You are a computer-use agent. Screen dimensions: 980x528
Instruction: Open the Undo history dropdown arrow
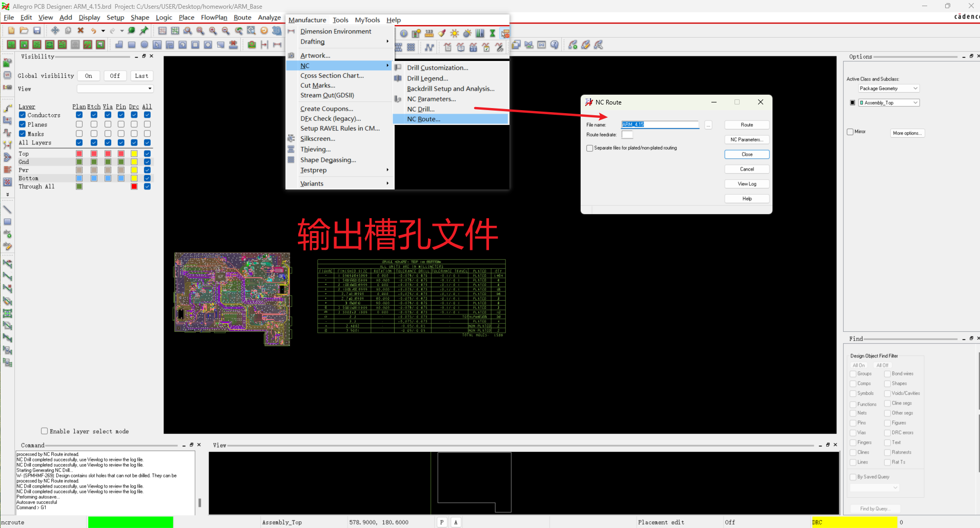coord(103,31)
